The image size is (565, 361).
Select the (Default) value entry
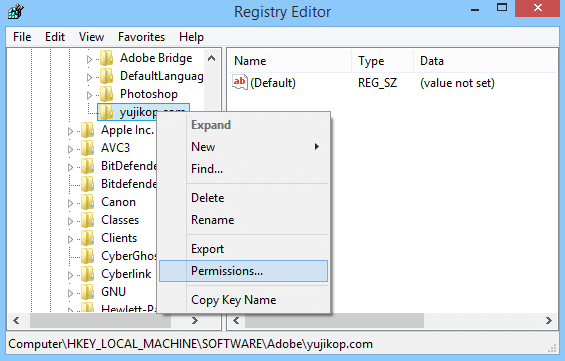click(x=273, y=83)
